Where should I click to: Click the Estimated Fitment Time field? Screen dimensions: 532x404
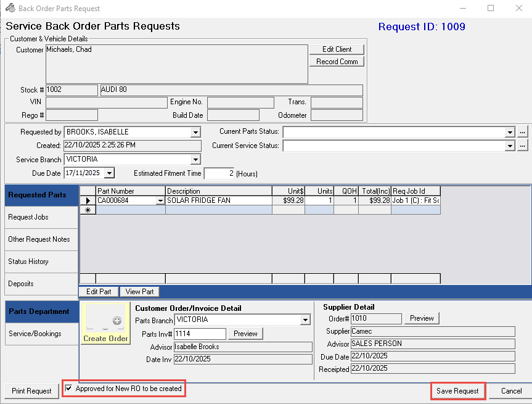(x=219, y=174)
